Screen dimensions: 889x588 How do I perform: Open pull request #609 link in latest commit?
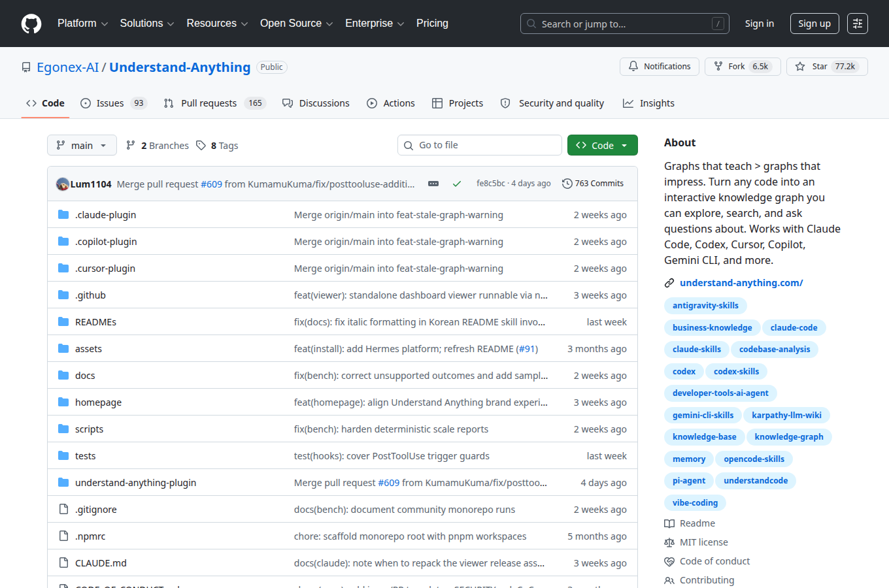[211, 184]
